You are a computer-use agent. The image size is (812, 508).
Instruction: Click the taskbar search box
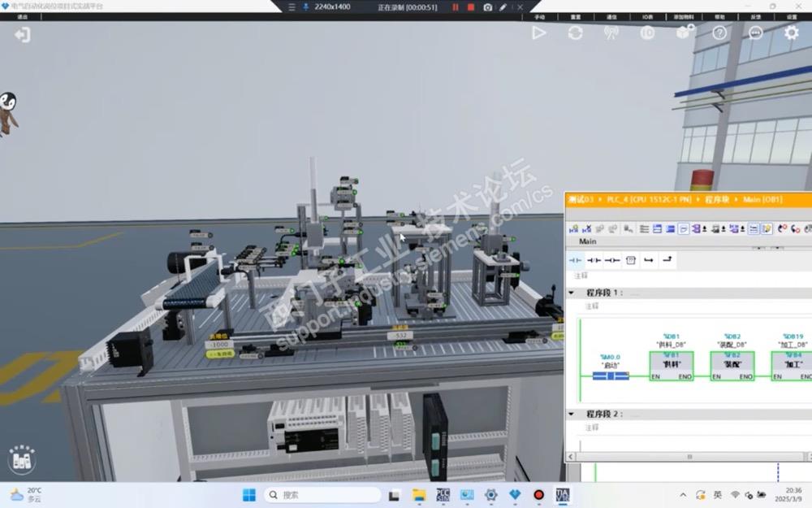pyautogui.click(x=322, y=495)
